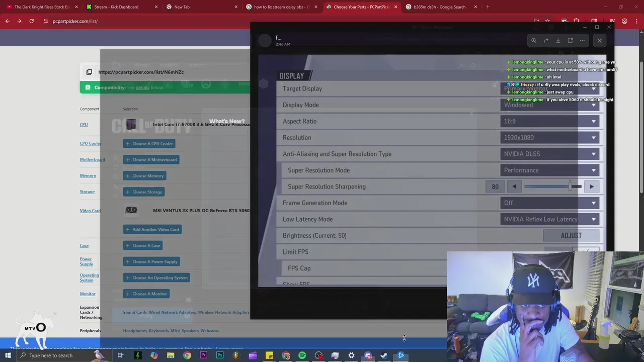Viewport: 644px width, 362px height.
Task: Open Adobe Premiere Pro from the taskbar
Action: pos(203,355)
